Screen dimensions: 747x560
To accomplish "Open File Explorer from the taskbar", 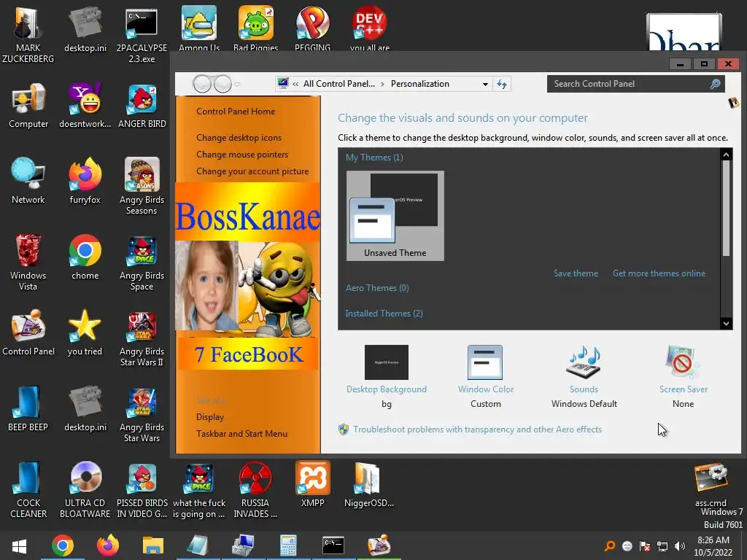I will click(153, 545).
